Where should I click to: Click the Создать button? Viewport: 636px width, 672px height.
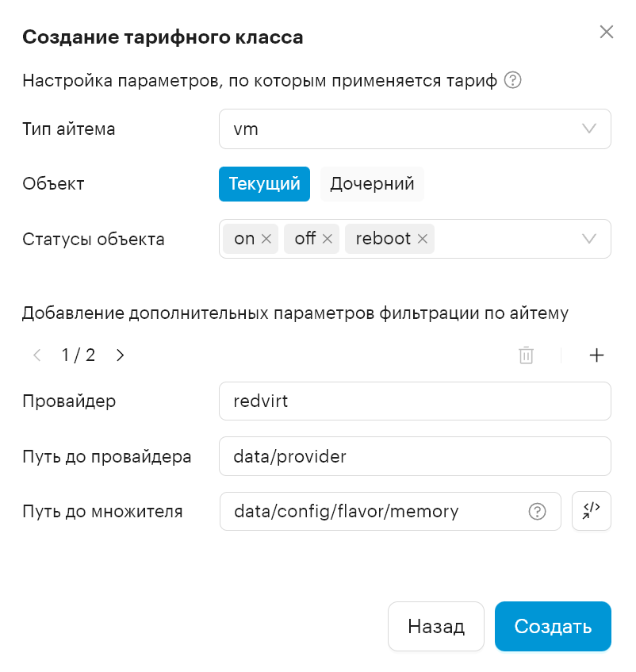click(x=553, y=626)
